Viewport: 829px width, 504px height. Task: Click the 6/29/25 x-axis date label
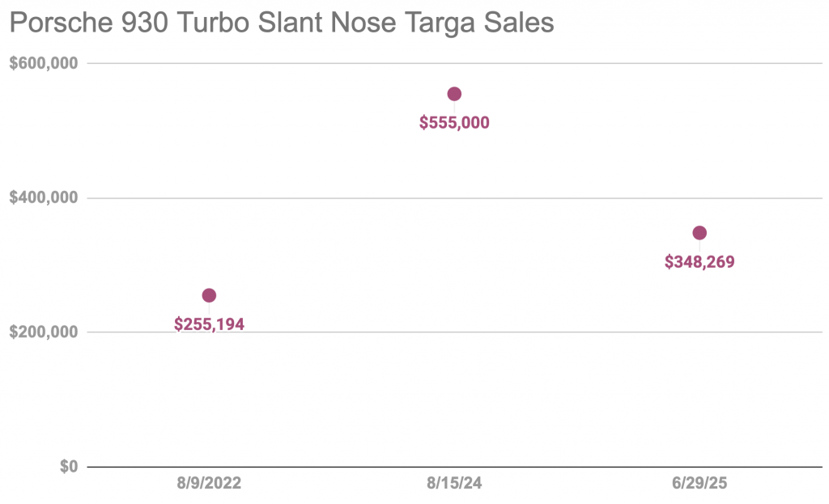click(699, 484)
